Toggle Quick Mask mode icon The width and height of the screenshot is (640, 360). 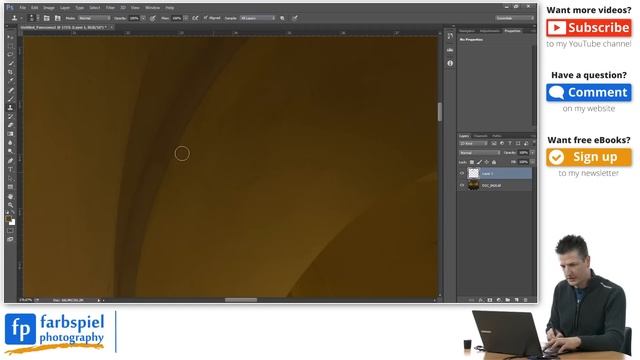(x=10, y=231)
